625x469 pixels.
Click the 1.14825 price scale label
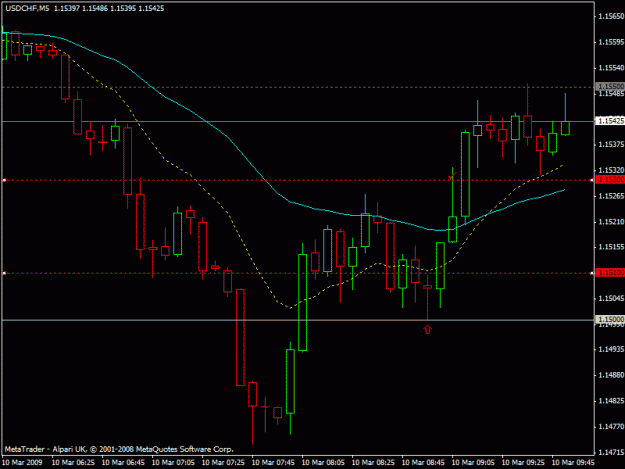click(611, 401)
